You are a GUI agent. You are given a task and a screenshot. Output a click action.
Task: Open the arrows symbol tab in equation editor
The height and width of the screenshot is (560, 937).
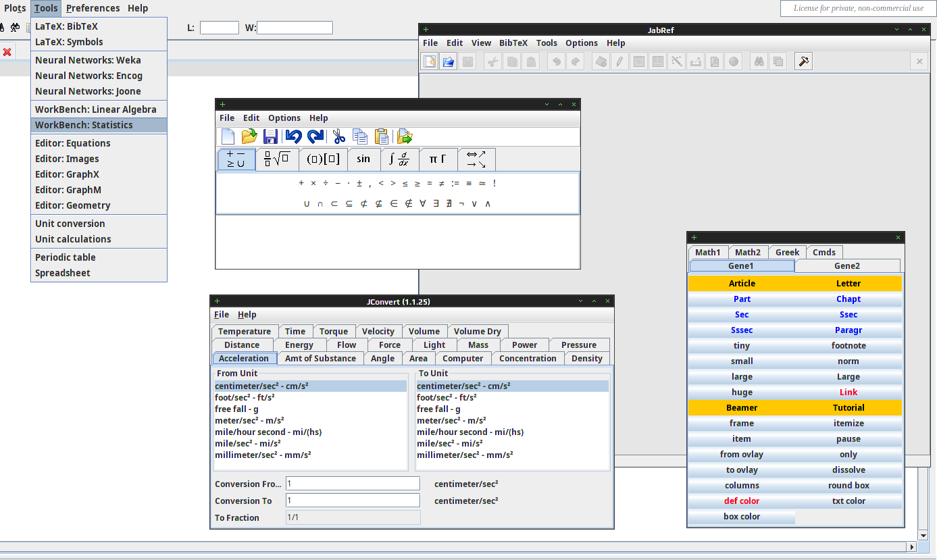[x=476, y=159]
